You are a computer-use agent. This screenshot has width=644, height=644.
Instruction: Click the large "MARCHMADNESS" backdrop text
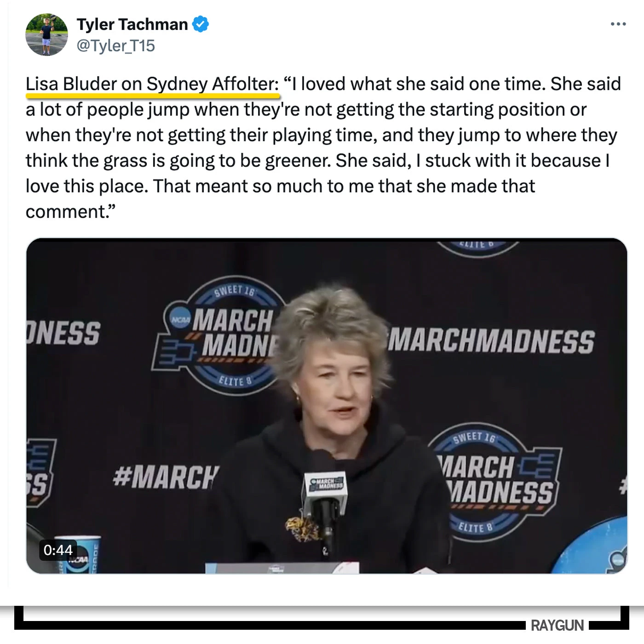491,341
